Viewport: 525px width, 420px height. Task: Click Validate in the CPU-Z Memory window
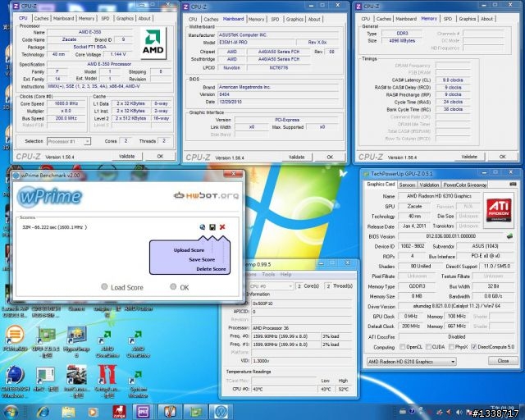pyautogui.click(x=469, y=157)
